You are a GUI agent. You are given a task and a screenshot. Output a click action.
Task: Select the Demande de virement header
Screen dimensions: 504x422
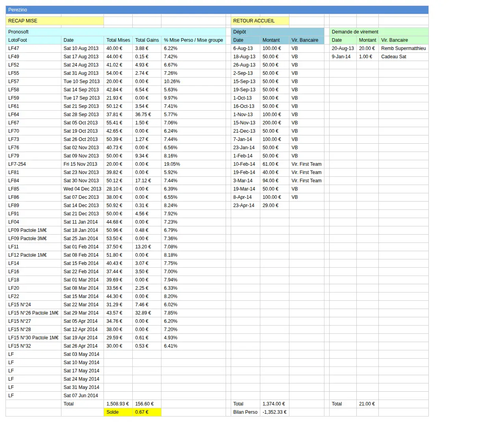coord(379,32)
